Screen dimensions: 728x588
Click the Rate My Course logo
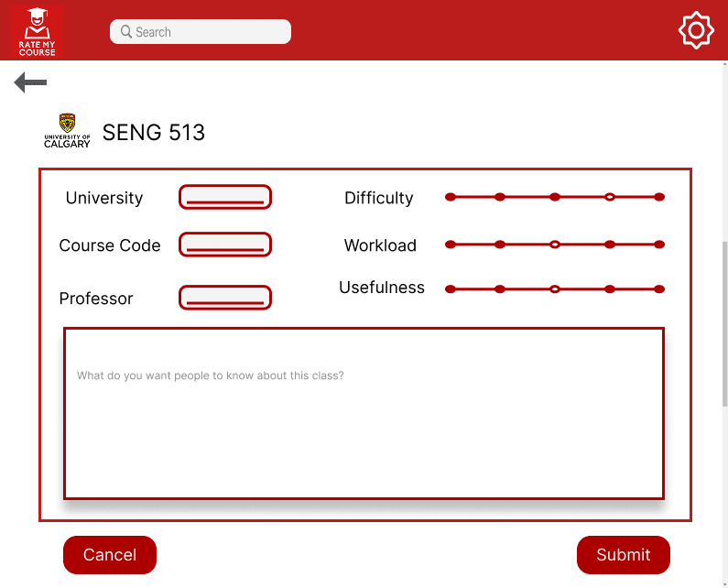(x=38, y=31)
